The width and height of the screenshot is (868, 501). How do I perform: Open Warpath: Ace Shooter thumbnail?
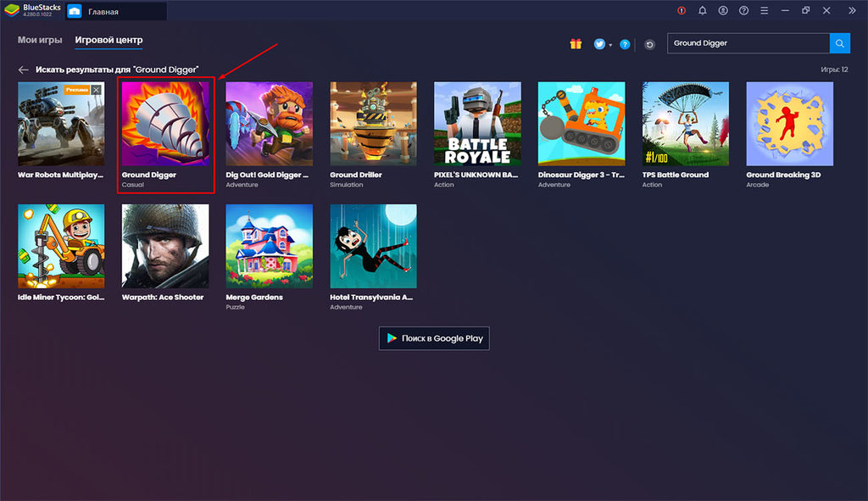(165, 247)
